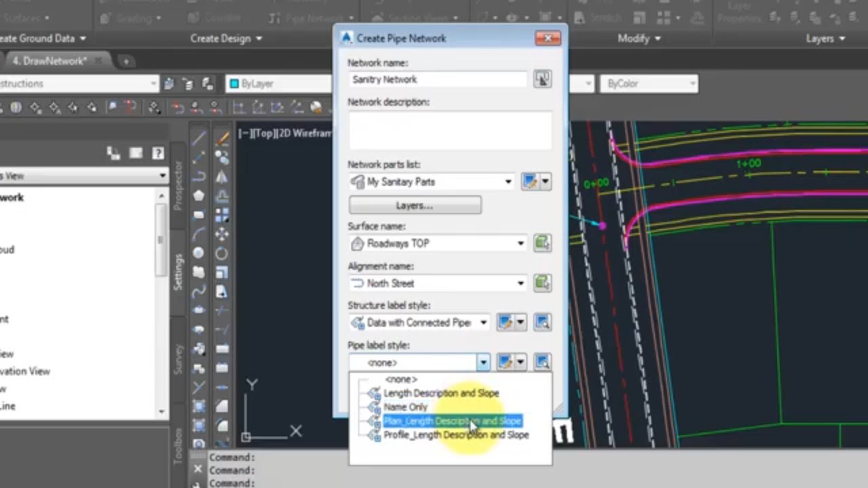The height and width of the screenshot is (488, 868).
Task: Edit the Network parts list with pencil icon
Action: click(530, 182)
